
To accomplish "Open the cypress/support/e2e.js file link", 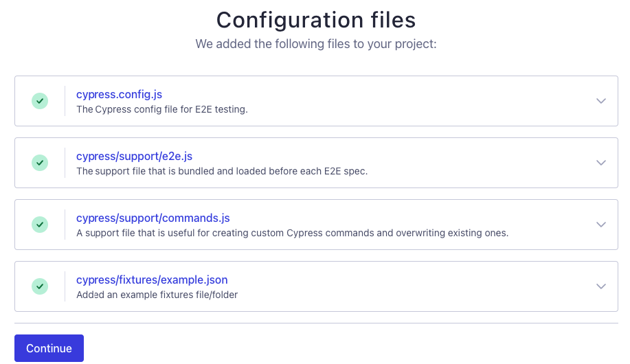I will click(x=134, y=157).
